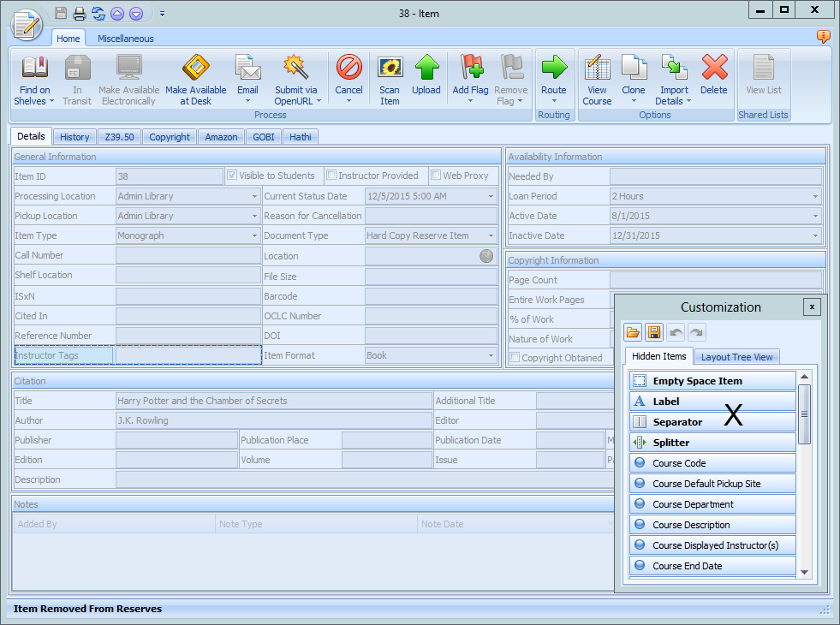Click the View List button
The height and width of the screenshot is (625, 840).
[763, 77]
